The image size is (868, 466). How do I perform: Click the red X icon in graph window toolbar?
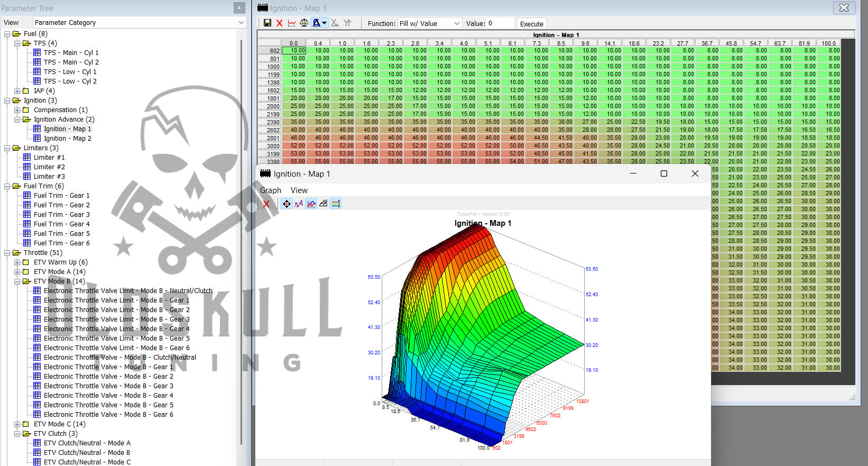[x=266, y=204]
